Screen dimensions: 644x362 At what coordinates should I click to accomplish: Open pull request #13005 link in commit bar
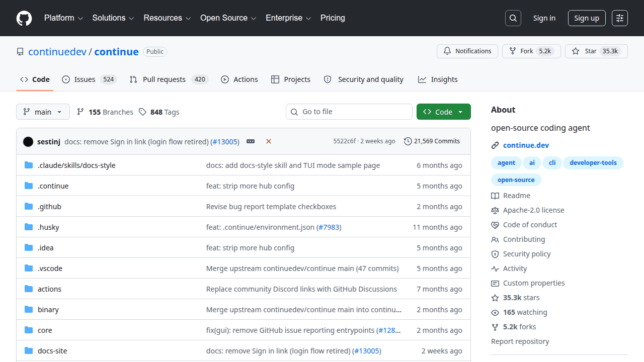point(225,142)
